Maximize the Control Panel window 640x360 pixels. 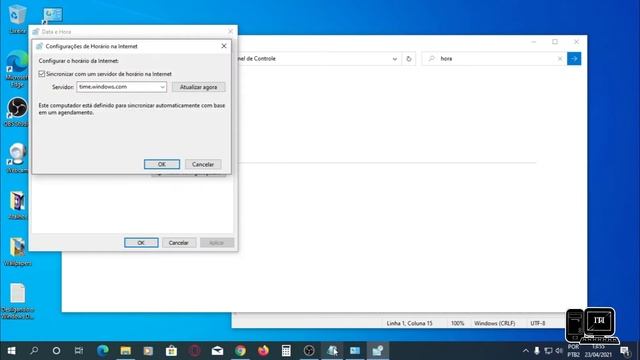coord(555,42)
